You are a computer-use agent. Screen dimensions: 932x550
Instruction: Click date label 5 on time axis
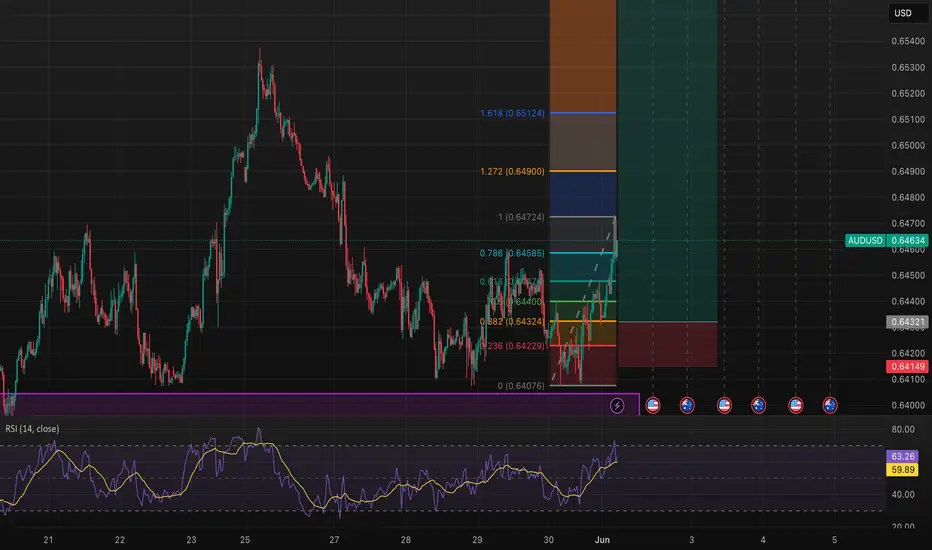834,540
